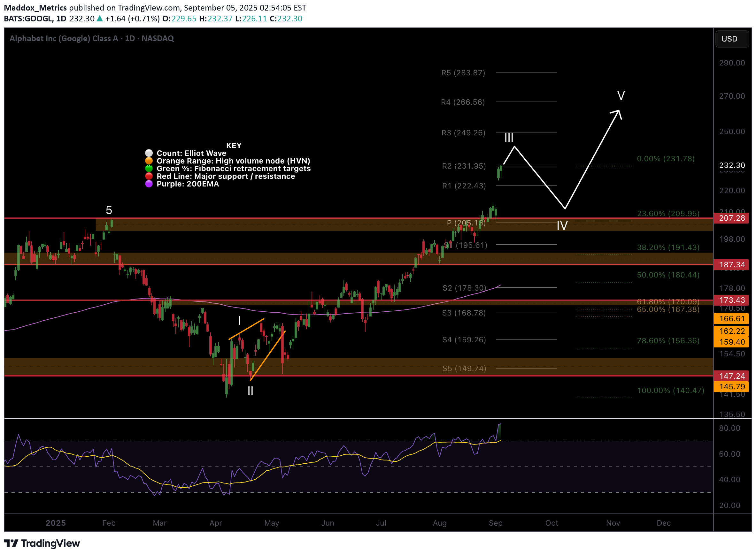The width and height of the screenshot is (756, 555).
Task: Select the 162.22 orange price label
Action: pyautogui.click(x=732, y=331)
